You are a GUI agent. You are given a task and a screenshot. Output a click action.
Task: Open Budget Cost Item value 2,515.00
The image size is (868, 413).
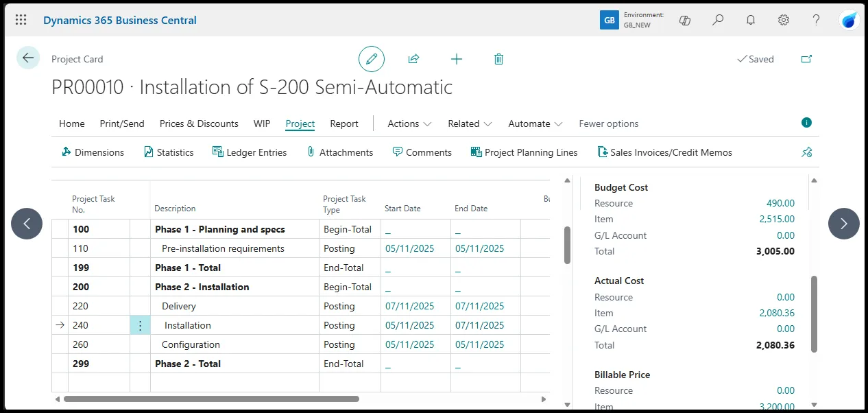point(777,219)
